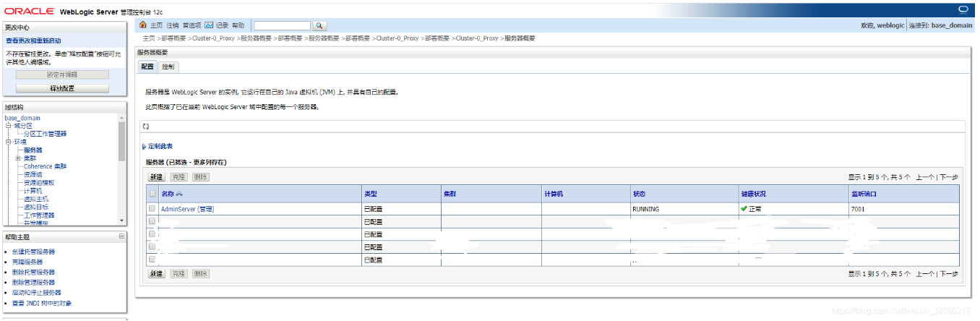Click the RUNNING status text

[645, 209]
